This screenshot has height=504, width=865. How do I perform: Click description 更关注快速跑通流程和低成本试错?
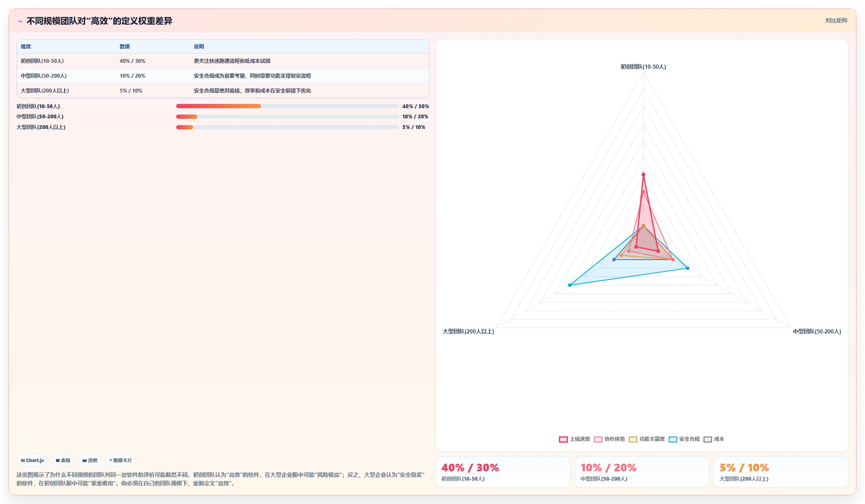[232, 61]
